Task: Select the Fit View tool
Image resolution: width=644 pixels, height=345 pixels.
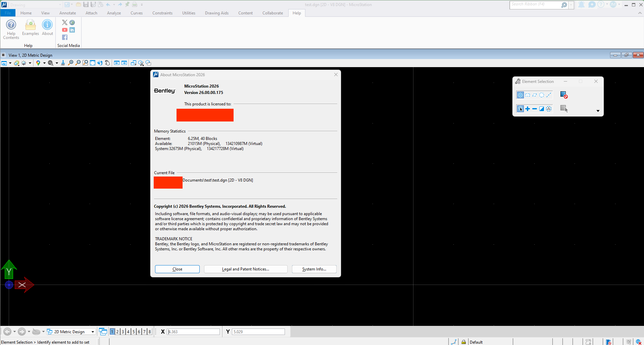Action: tap(93, 63)
